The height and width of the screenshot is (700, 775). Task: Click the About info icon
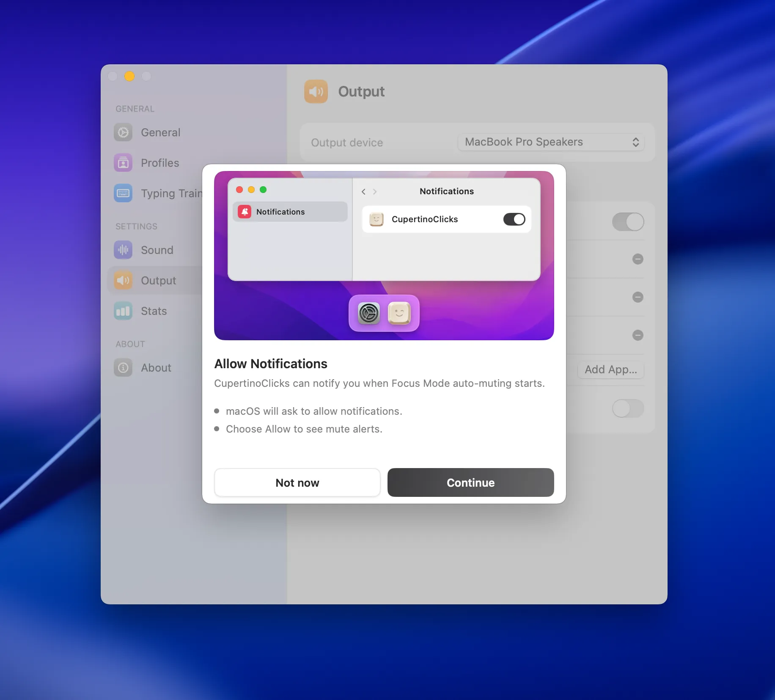[x=123, y=368]
